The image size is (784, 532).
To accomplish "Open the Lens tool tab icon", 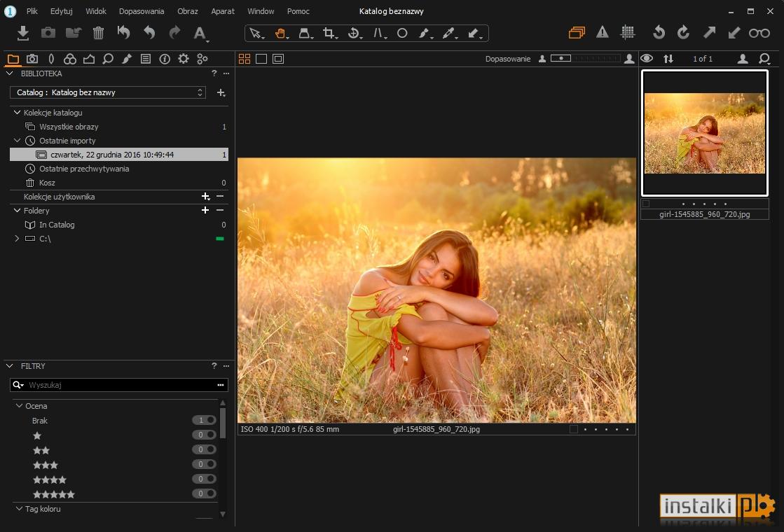I will pyautogui.click(x=51, y=59).
